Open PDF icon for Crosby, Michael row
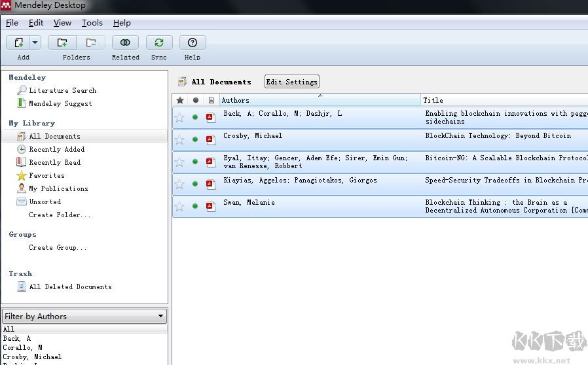The image size is (588, 365). click(x=210, y=140)
